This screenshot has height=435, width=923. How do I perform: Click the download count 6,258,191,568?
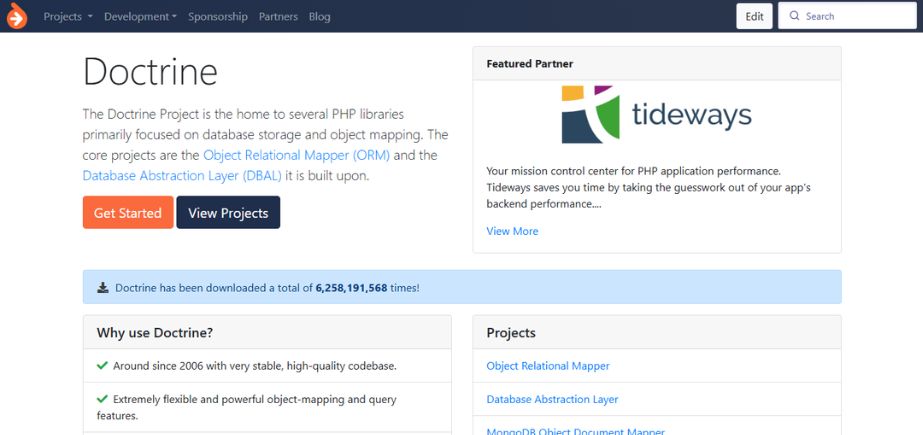pyautogui.click(x=351, y=288)
